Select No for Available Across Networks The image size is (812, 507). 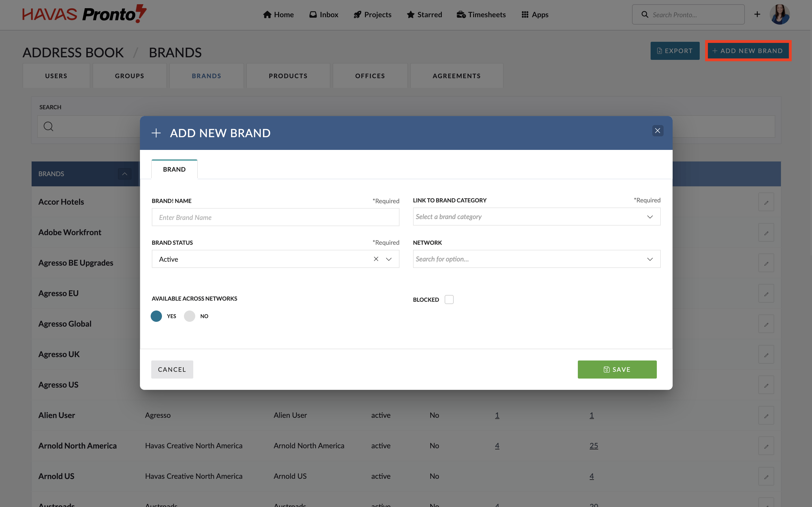190,316
